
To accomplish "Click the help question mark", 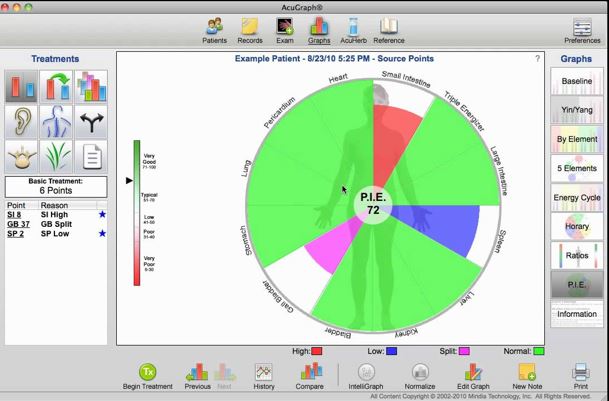I will click(538, 58).
